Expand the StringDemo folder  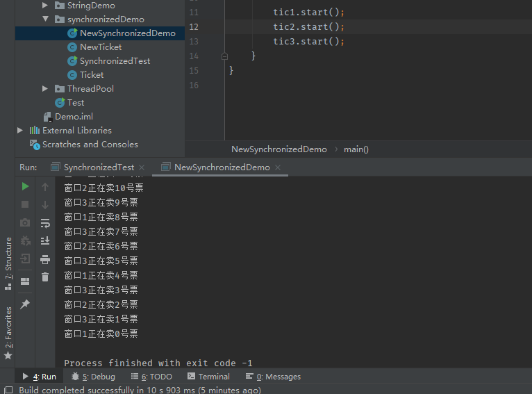click(x=45, y=5)
